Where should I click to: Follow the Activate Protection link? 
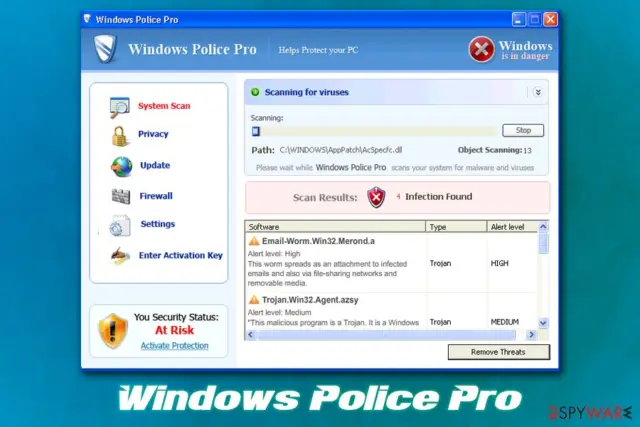click(x=174, y=346)
